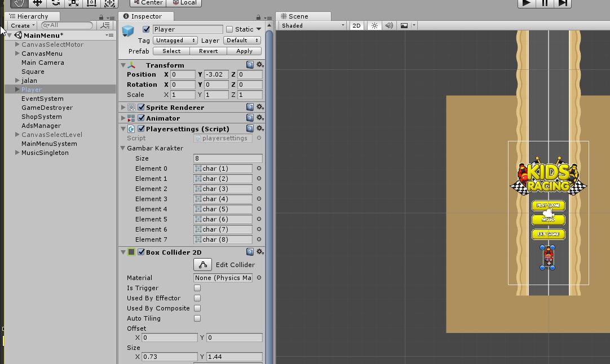Screen dimensions: 610x364
Task: Click the Edit Collider icon button
Action: pyautogui.click(x=203, y=265)
